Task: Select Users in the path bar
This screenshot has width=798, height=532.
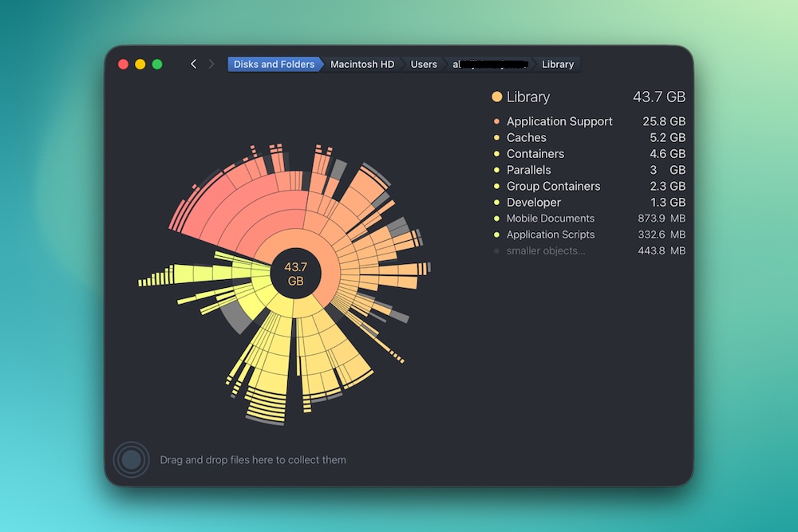Action: click(x=423, y=64)
